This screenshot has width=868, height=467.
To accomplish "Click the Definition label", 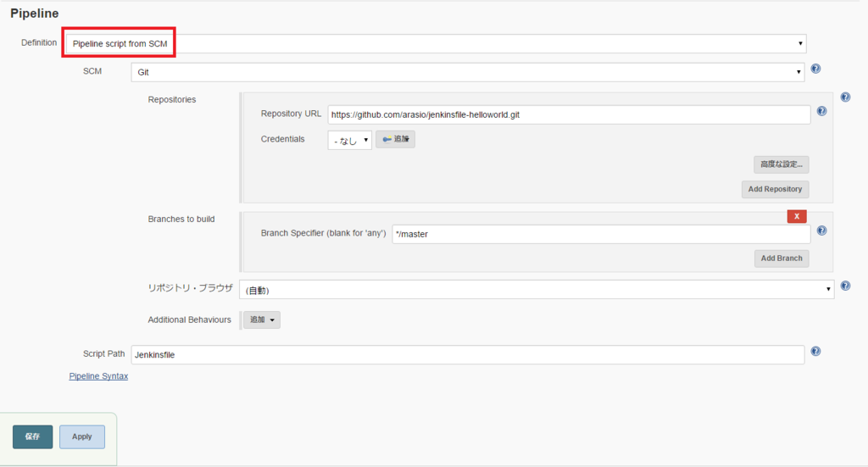I will tap(39, 42).
